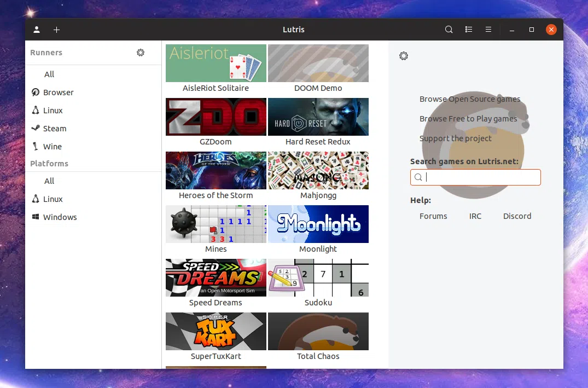
Task: Select the Steam runner in sidebar
Action: pos(54,128)
